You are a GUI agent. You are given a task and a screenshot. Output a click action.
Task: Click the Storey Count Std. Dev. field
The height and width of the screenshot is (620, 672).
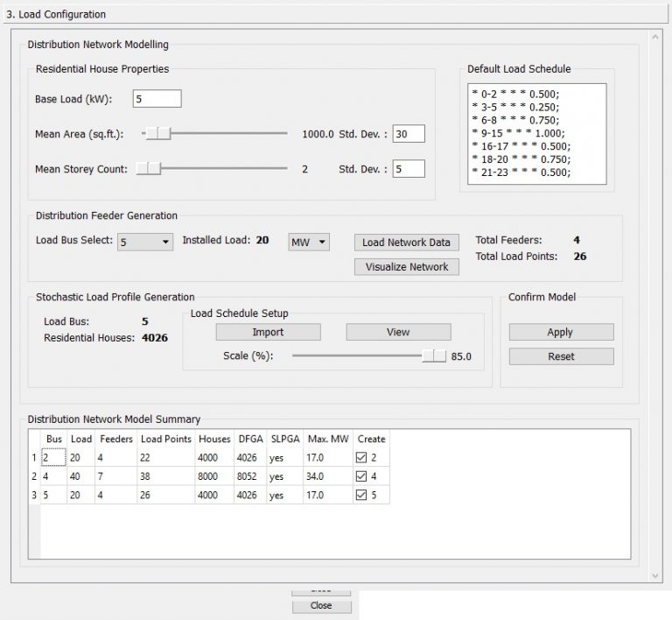409,168
